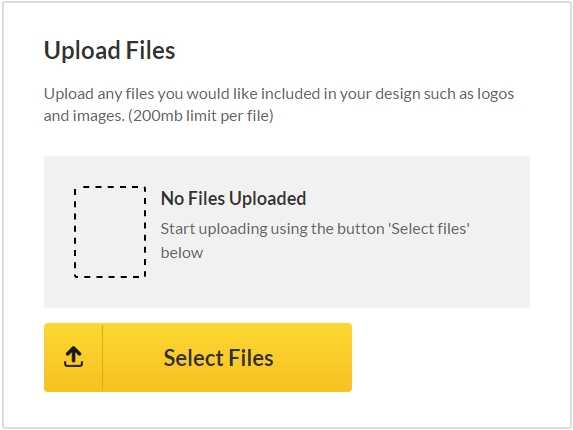Select the Upload Files heading
The height and width of the screenshot is (430, 573).
109,50
